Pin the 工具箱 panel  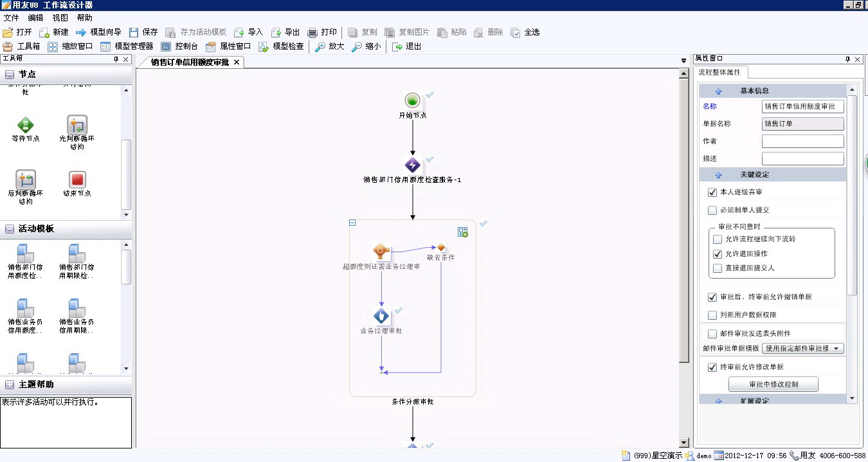(x=116, y=59)
